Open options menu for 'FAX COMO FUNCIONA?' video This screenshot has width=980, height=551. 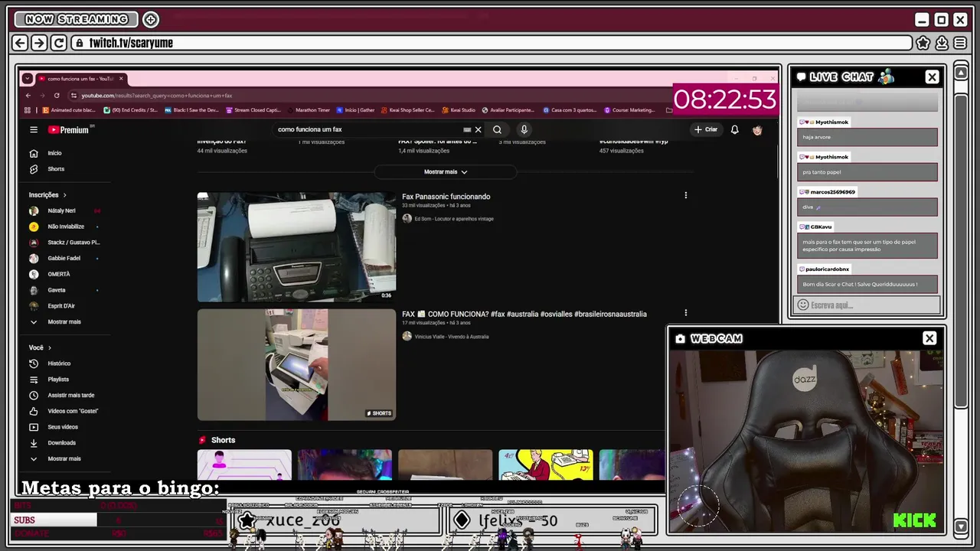[686, 312]
